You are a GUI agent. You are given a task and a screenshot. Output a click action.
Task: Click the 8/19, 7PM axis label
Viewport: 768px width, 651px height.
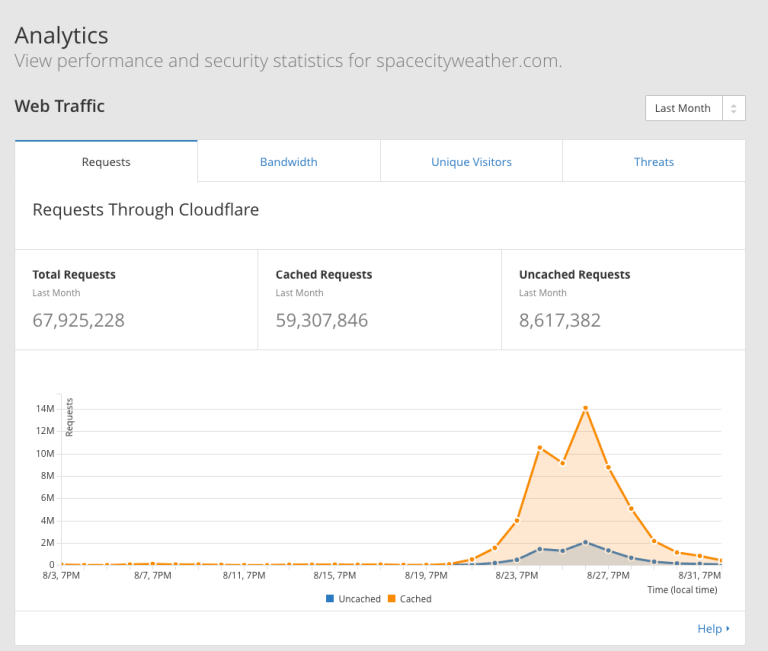(x=426, y=575)
